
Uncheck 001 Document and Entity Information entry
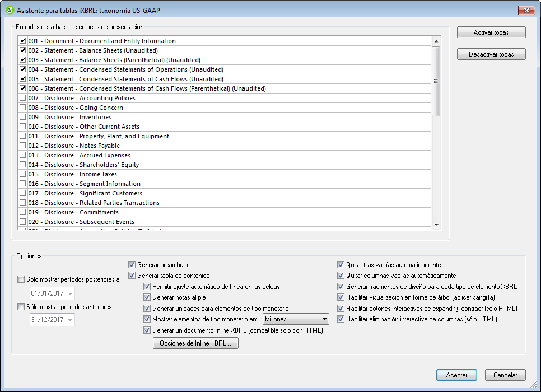23,41
